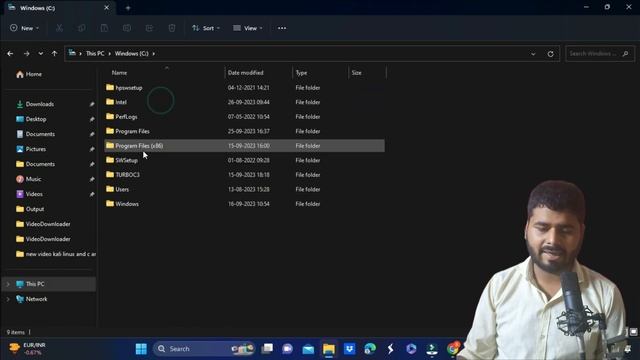Select the Users folder row

244,189
